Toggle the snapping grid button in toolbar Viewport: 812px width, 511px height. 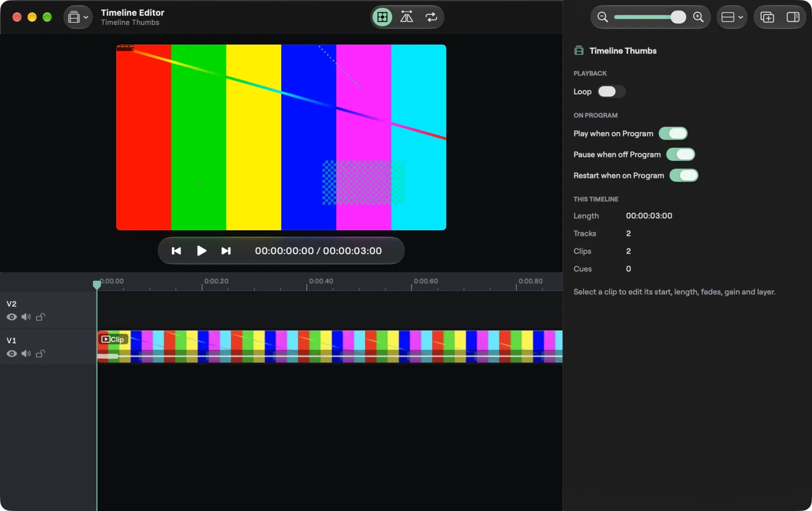click(x=382, y=17)
